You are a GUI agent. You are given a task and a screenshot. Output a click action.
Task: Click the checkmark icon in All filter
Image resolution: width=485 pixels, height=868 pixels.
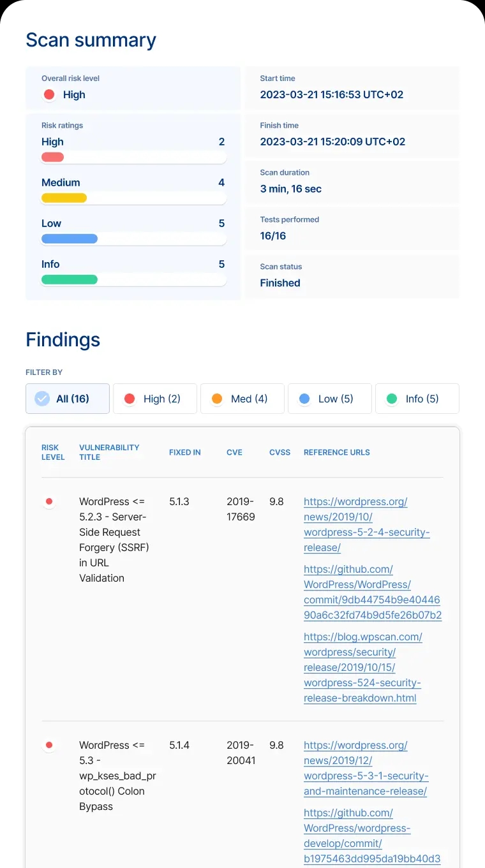click(42, 399)
